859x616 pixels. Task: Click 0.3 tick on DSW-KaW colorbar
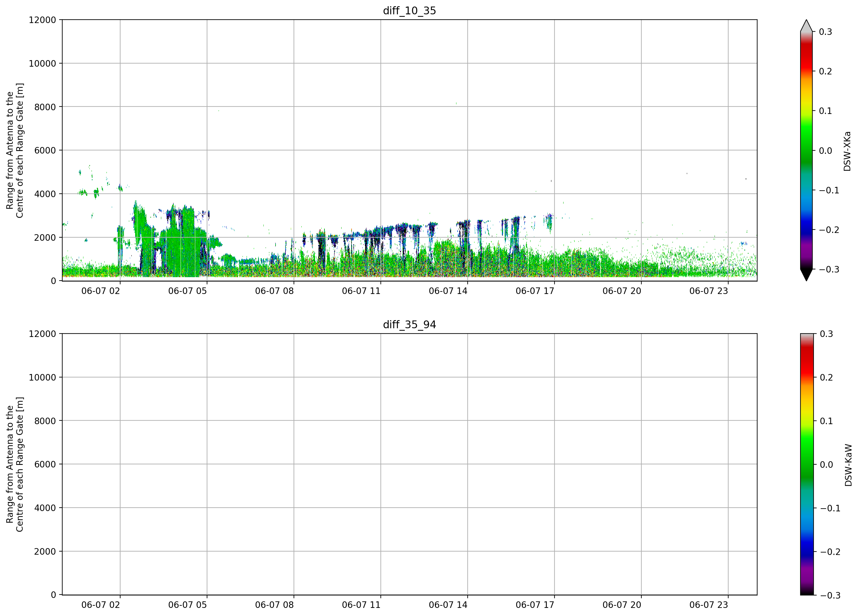point(826,334)
